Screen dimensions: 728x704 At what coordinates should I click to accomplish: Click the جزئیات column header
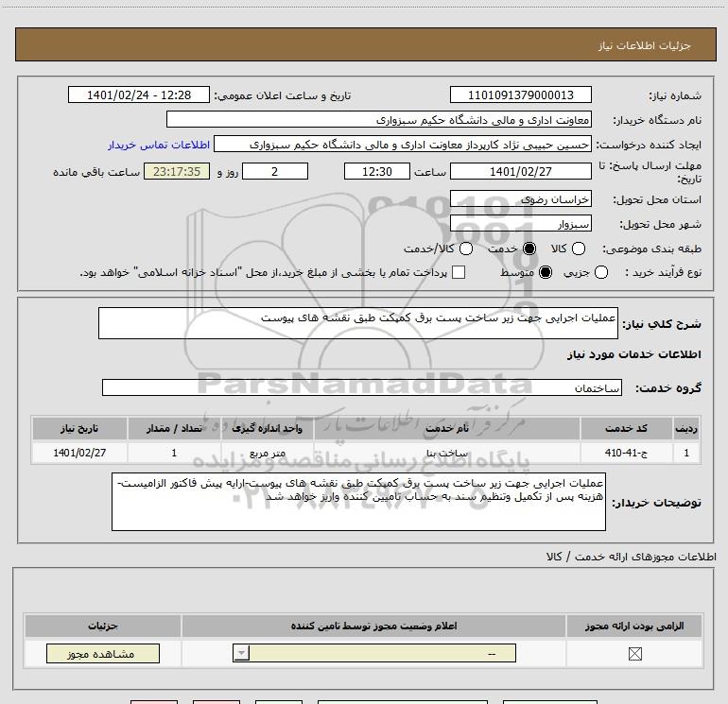click(103, 626)
